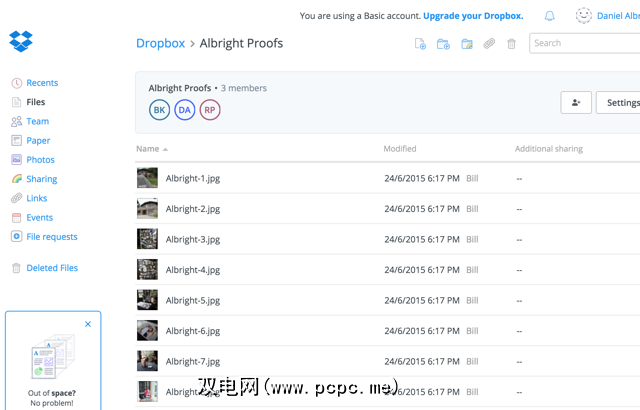Click the 3 members text
640x410 pixels.
(x=244, y=88)
